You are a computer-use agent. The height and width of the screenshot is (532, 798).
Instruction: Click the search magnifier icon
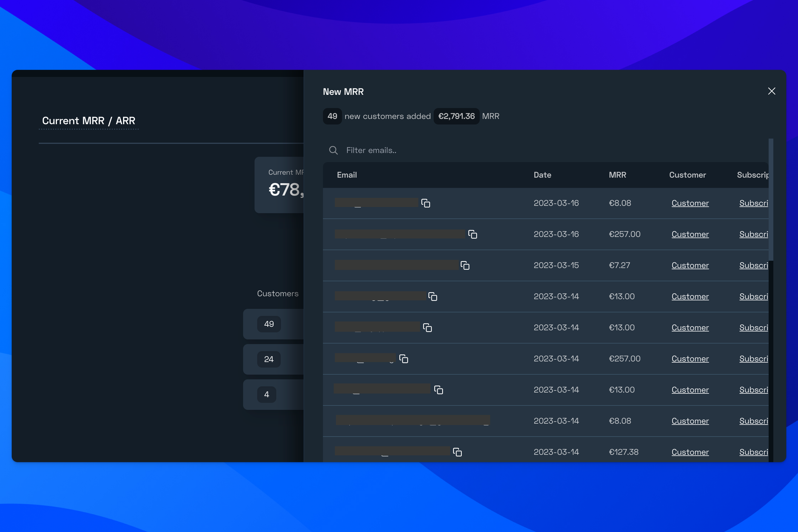click(x=334, y=150)
